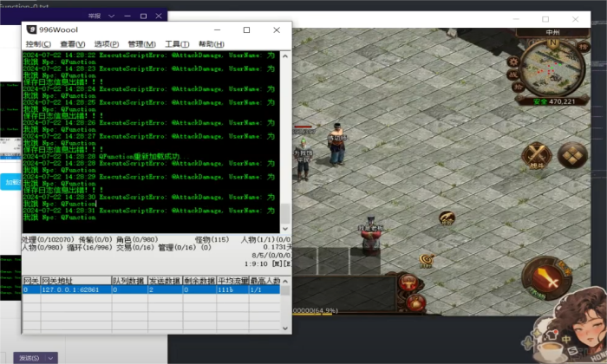Click the 发送(S) send button
This screenshot has width=607, height=364.
(x=27, y=358)
